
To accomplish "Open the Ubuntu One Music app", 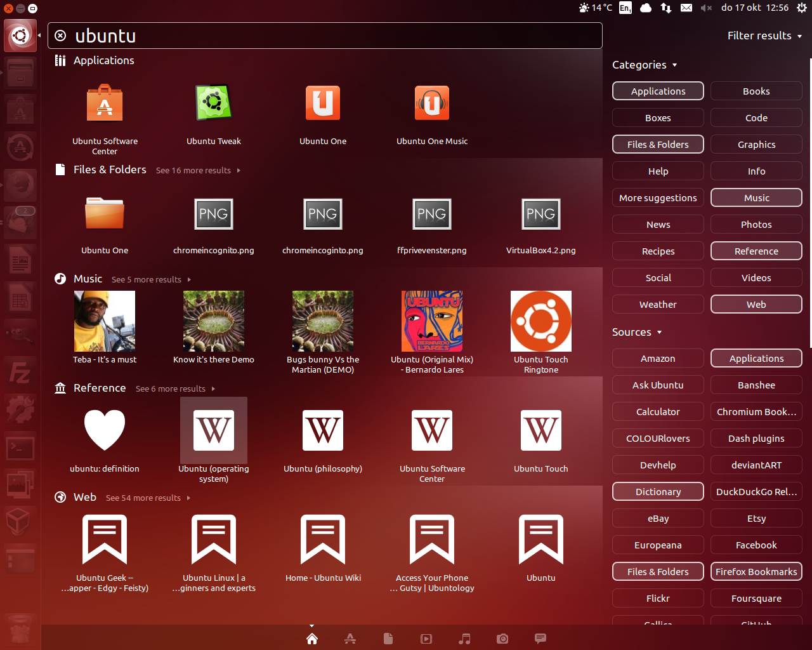I will pos(432,103).
